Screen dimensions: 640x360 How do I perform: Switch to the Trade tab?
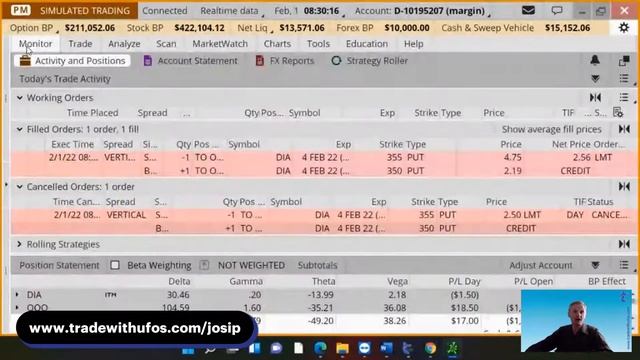point(80,44)
